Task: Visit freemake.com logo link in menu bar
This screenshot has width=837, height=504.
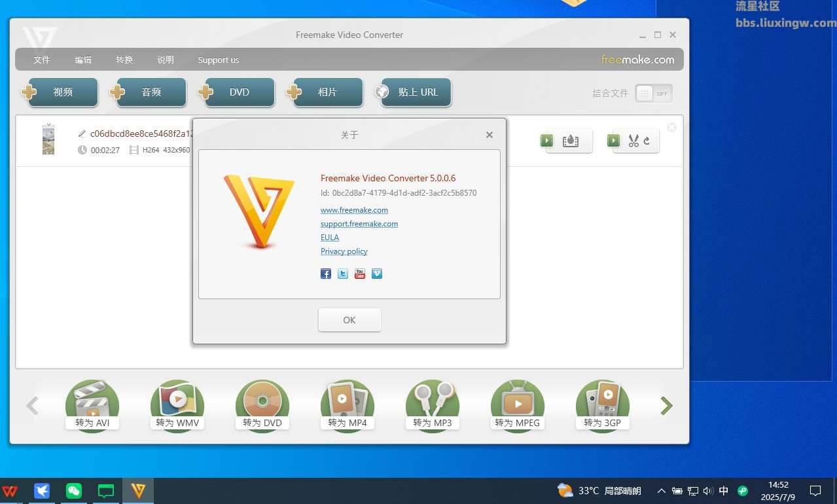Action: click(637, 60)
